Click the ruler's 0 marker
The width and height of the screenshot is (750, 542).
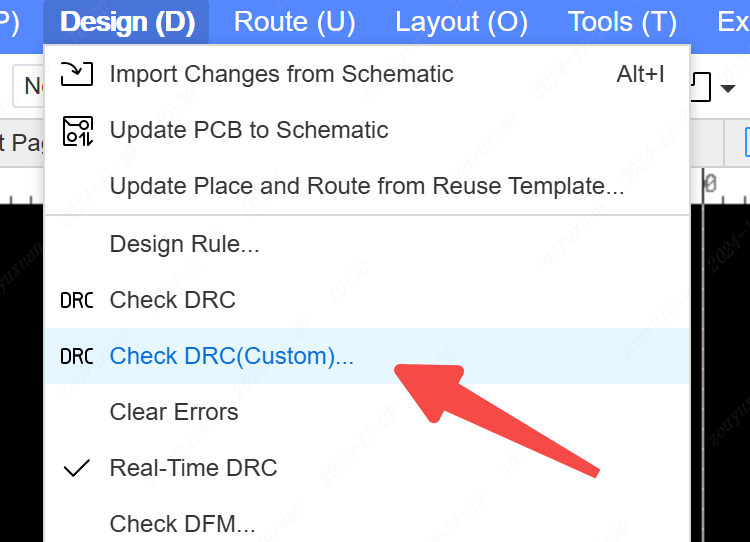point(710,184)
